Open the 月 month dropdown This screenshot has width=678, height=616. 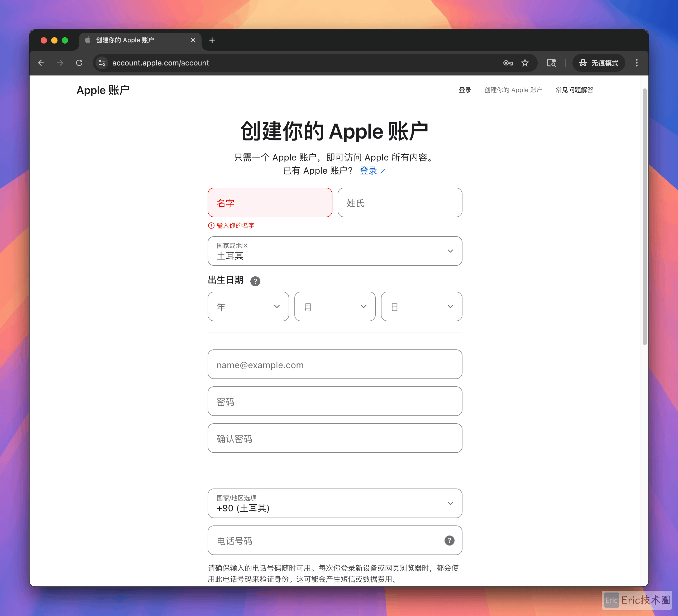[x=335, y=306]
